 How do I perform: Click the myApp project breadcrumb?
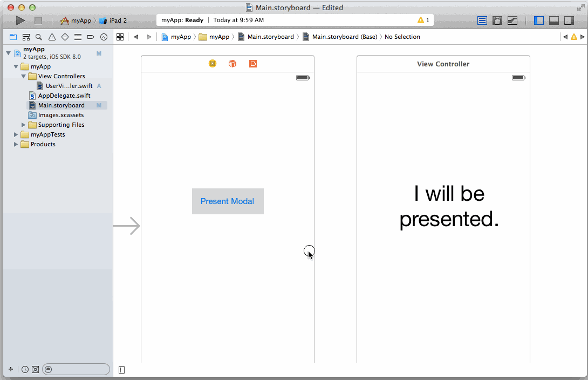[176, 37]
